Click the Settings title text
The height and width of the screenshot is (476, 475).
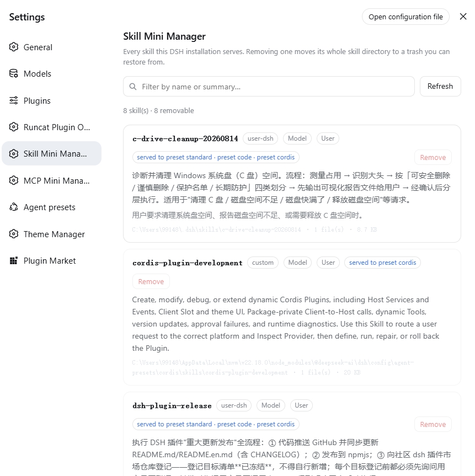pos(26,17)
